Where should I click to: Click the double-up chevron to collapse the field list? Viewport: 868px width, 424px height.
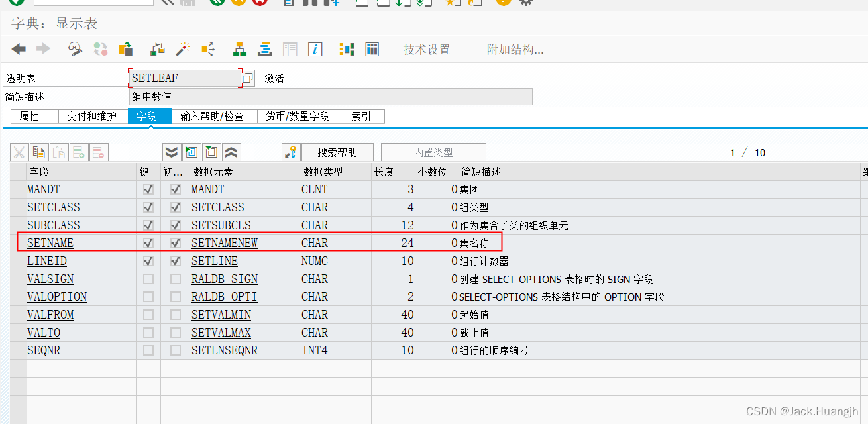(231, 152)
